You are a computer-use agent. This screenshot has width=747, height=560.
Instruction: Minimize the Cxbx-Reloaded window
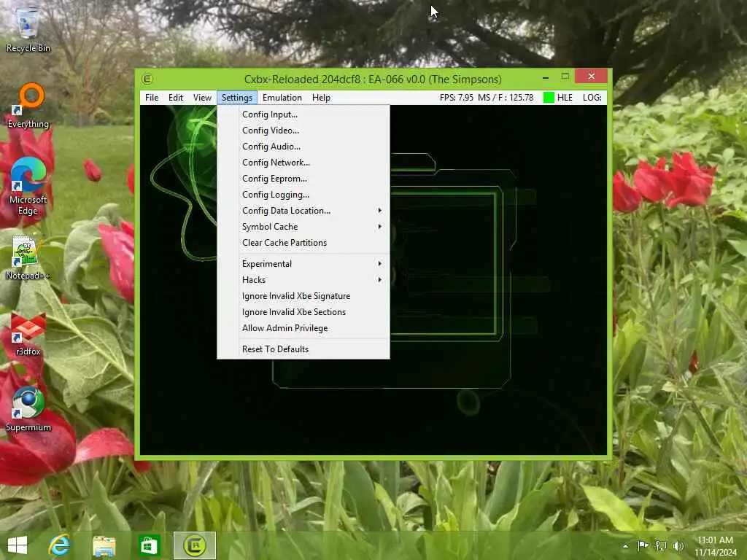[546, 77]
